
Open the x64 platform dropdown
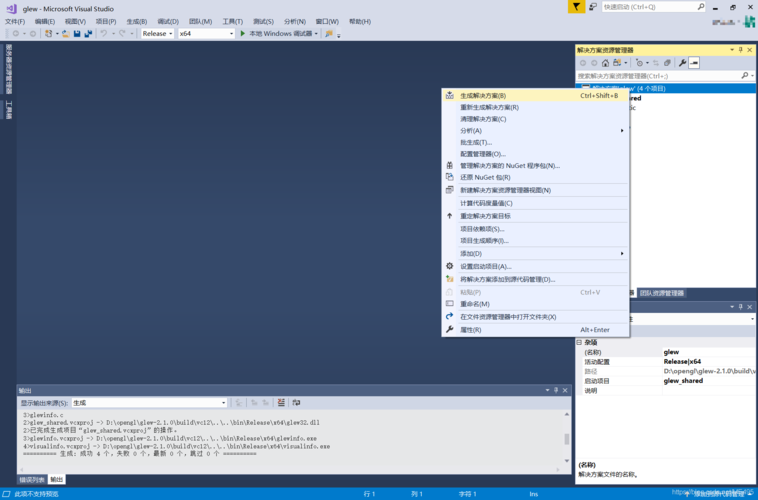pos(206,33)
